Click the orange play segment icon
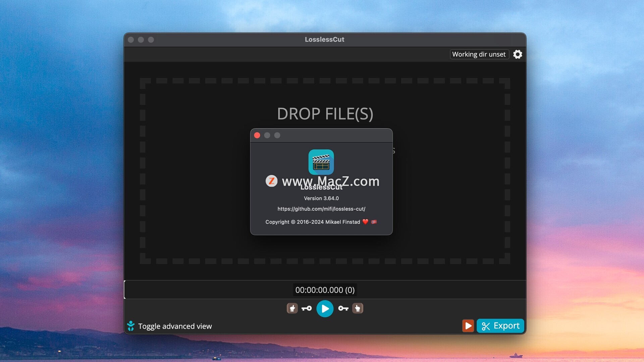 pyautogui.click(x=468, y=326)
